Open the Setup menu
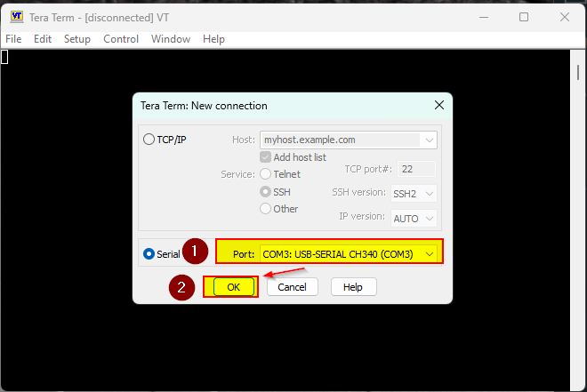 coord(77,39)
